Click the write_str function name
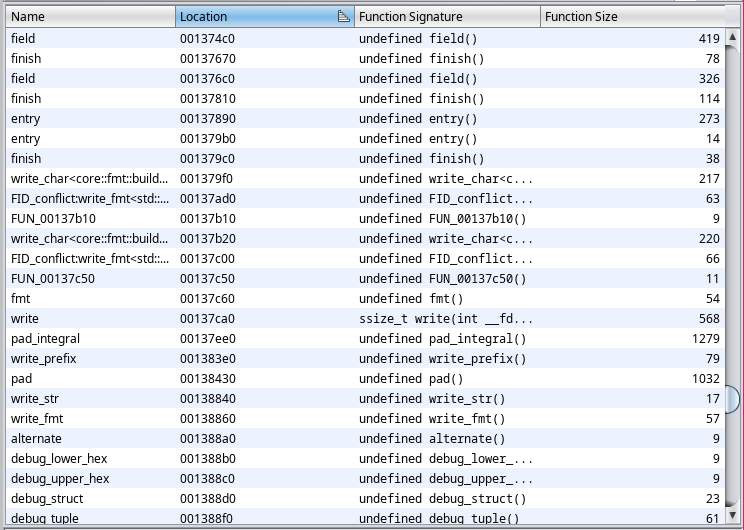This screenshot has width=744, height=530. [35, 398]
